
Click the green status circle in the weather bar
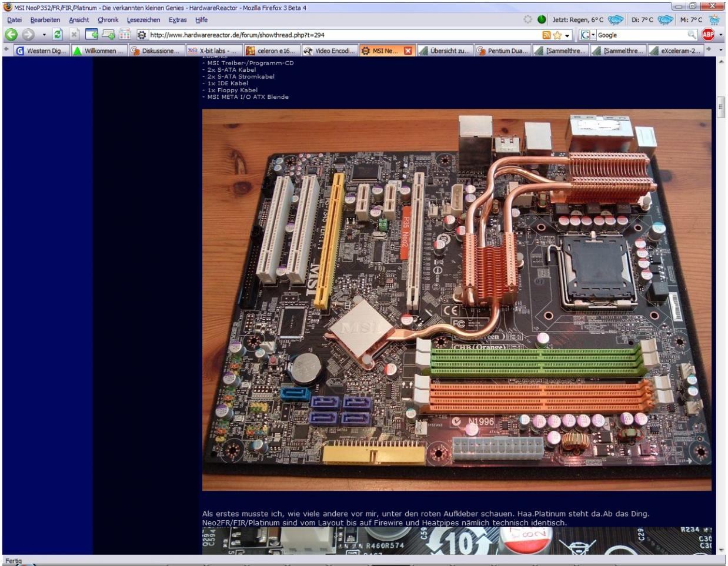(x=542, y=20)
